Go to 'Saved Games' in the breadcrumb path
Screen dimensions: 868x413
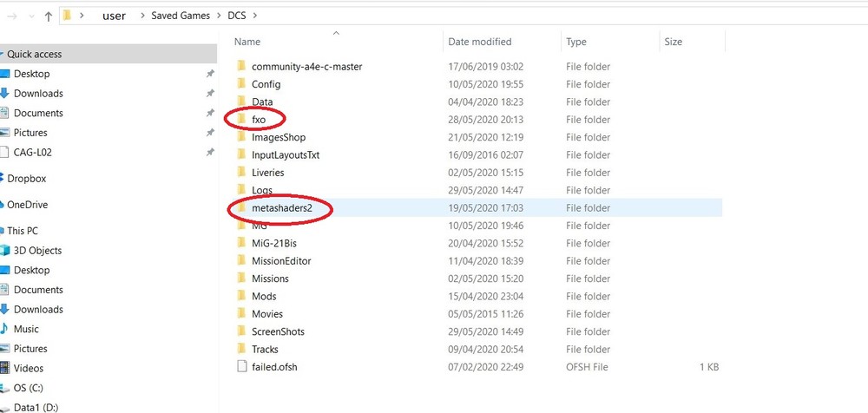point(177,16)
